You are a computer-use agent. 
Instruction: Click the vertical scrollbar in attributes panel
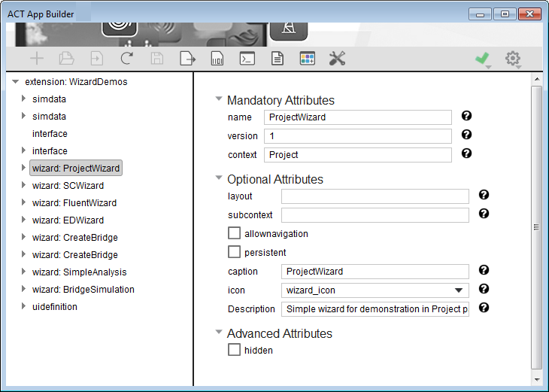[x=536, y=226]
